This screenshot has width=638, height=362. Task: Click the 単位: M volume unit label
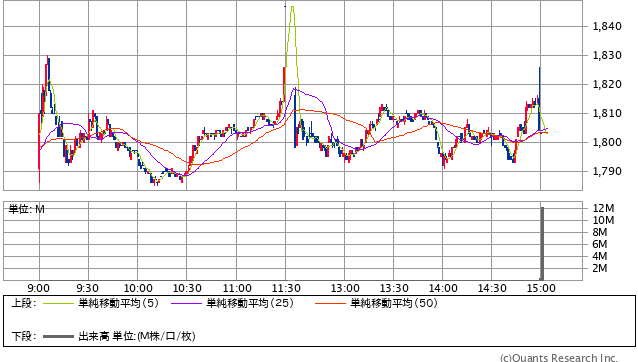click(26, 209)
